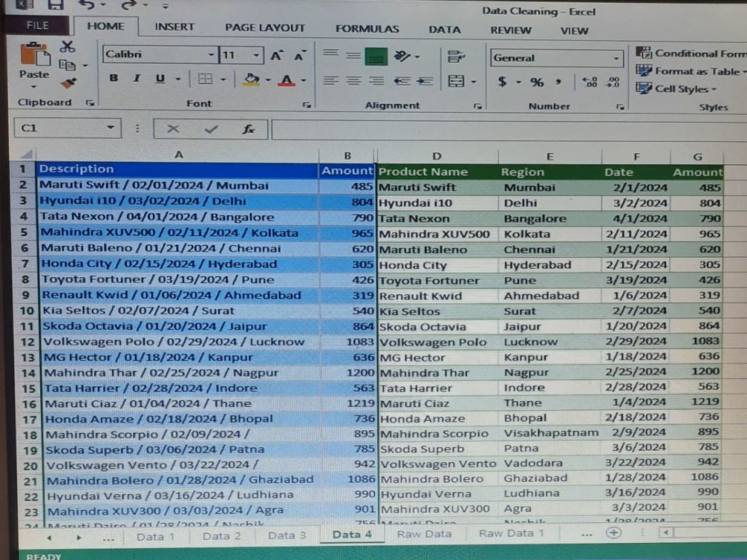This screenshot has width=747, height=560.
Task: Apply Comma Style format
Action: pyautogui.click(x=558, y=82)
